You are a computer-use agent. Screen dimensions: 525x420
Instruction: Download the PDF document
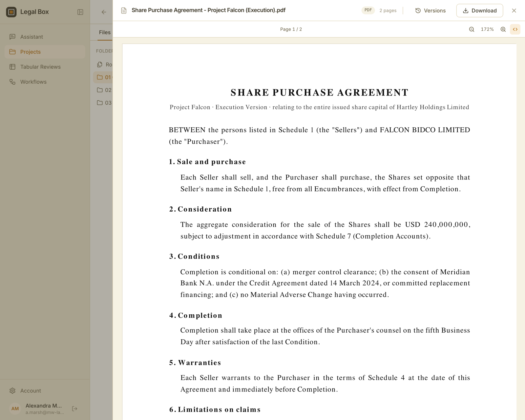pos(479,10)
